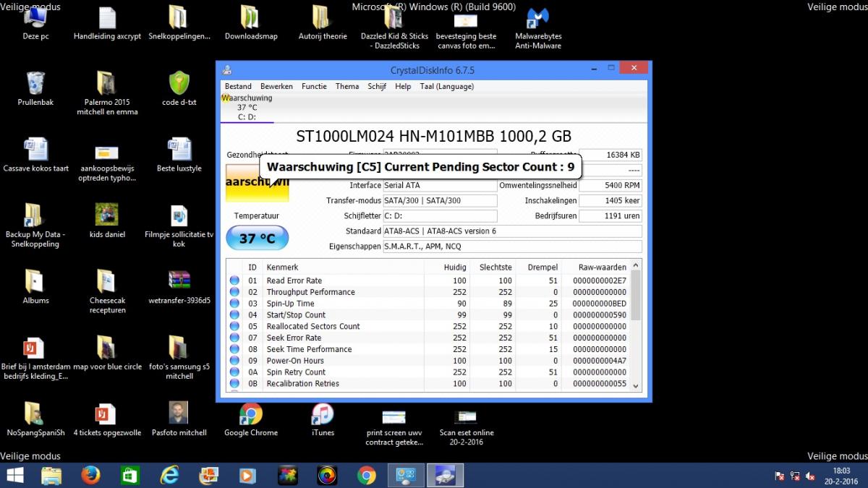
Task: Click the status circle for Start/Stop Count
Action: tap(234, 315)
